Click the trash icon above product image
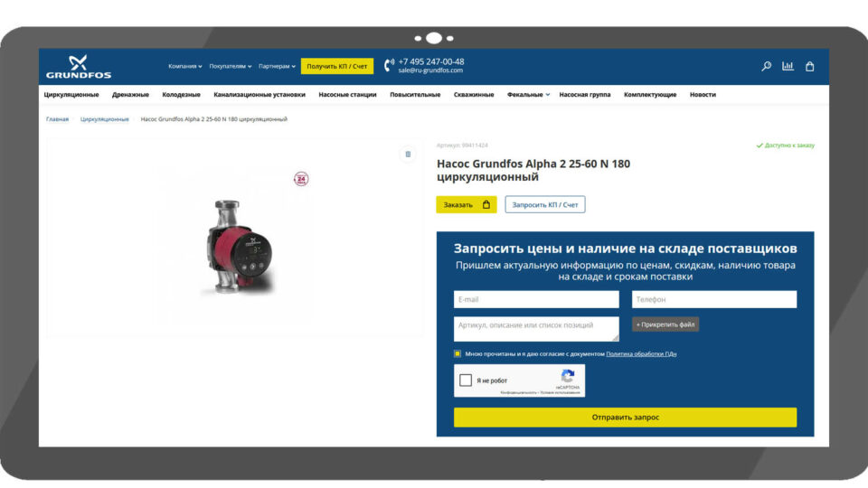This screenshot has height=488, width=868. (408, 155)
